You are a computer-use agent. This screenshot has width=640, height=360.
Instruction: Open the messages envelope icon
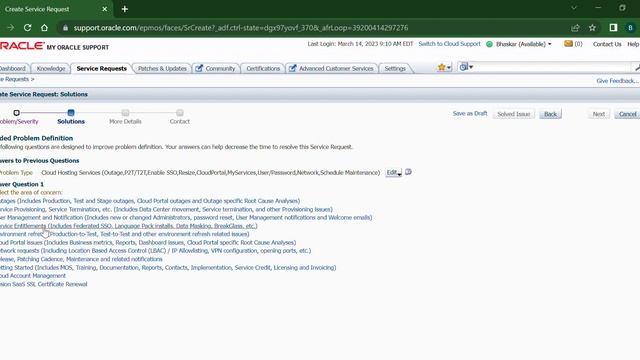[x=568, y=44]
